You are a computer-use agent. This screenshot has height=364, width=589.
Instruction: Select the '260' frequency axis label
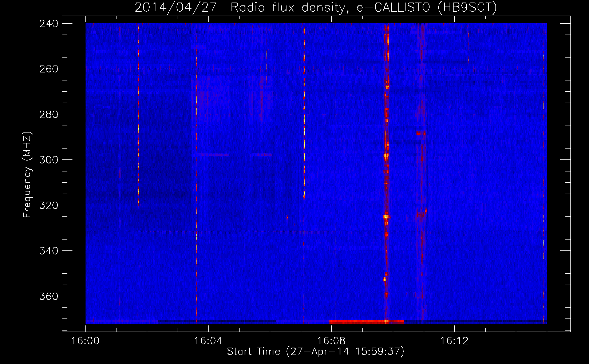(x=49, y=69)
